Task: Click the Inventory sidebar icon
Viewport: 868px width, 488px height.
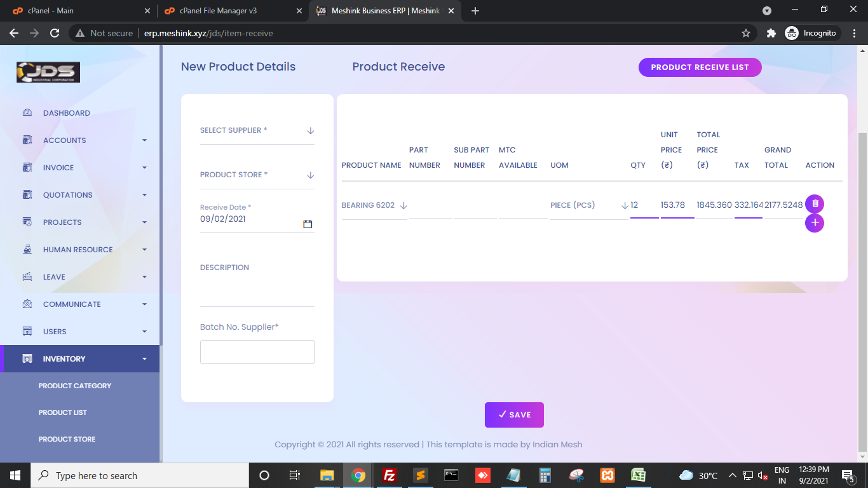Action: 27,359
